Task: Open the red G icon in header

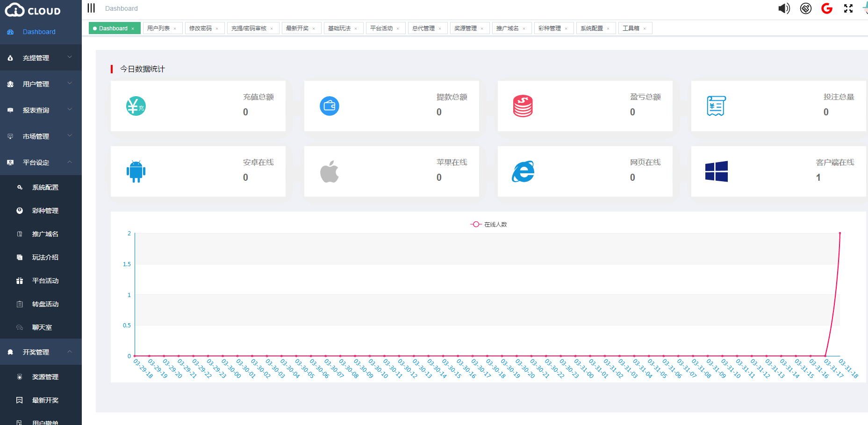Action: click(827, 8)
